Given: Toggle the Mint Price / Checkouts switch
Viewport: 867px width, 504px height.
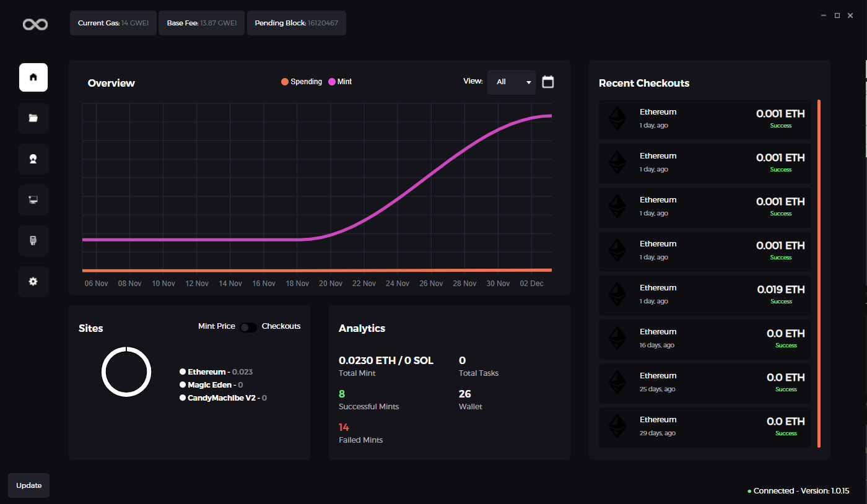Looking at the screenshot, I should pos(248,327).
